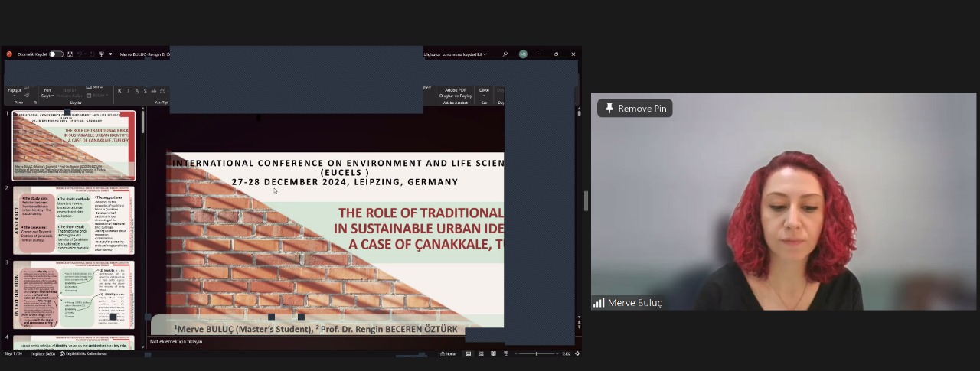Click the Biçim Boyacısı format painter icon
This screenshot has height=371, width=980.
(27, 96)
